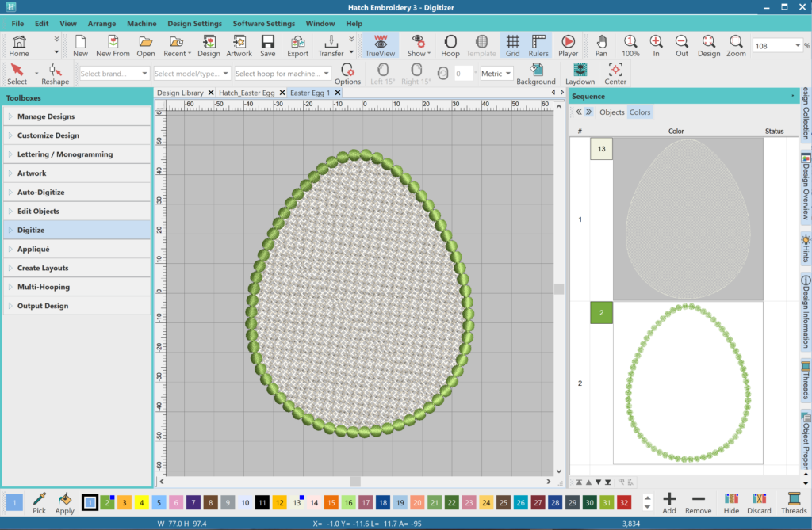Toggle the Grid display
This screenshot has width=812, height=530.
(513, 46)
